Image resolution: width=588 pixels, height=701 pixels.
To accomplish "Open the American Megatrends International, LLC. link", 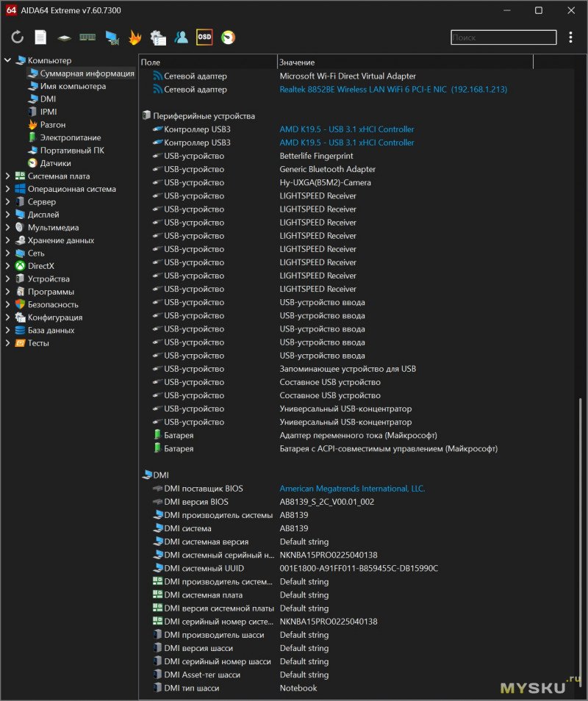I will click(x=352, y=488).
